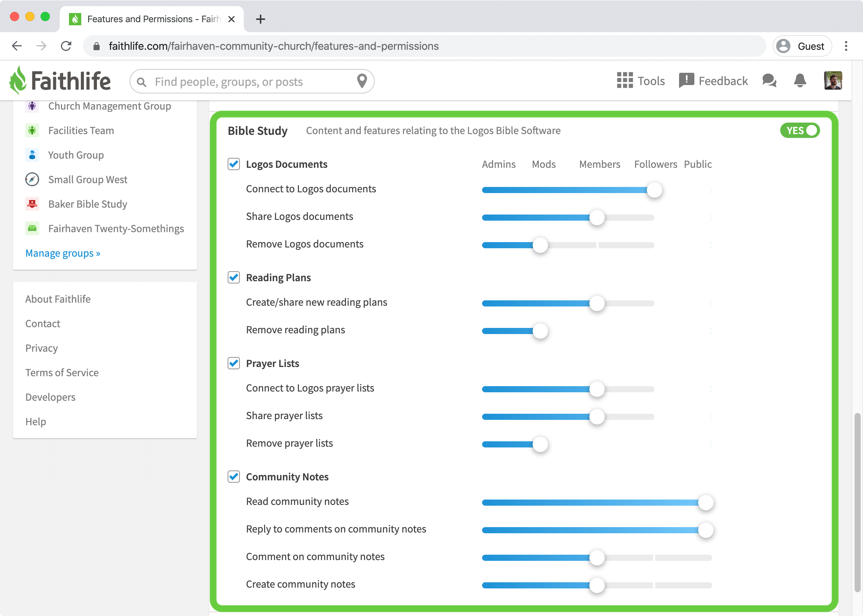863x616 pixels.
Task: Click the Comment on community notes slider handle
Action: [597, 558]
